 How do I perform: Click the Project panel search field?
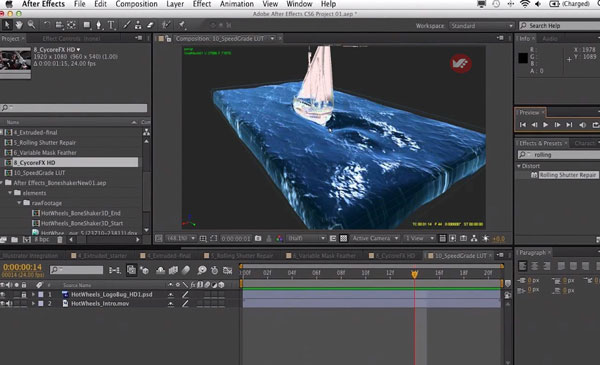pyautogui.click(x=74, y=108)
